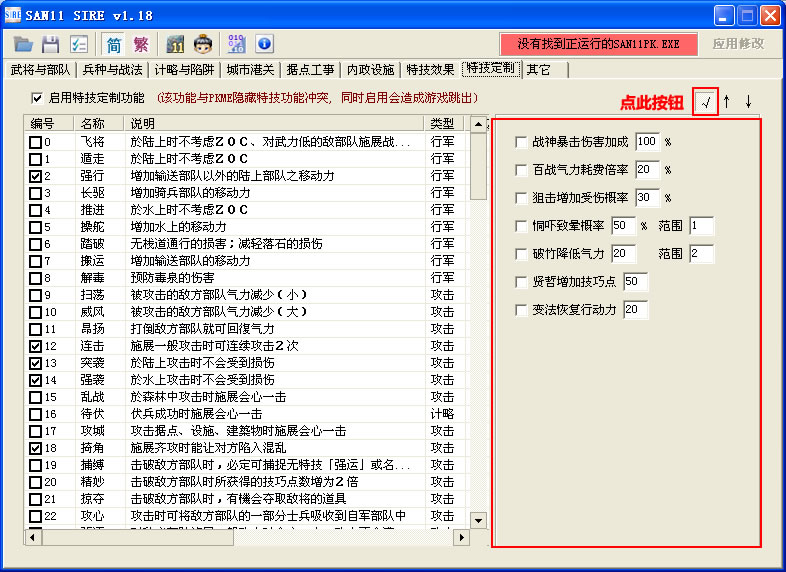Switch to Simplified Chinese with 简 icon

point(113,44)
